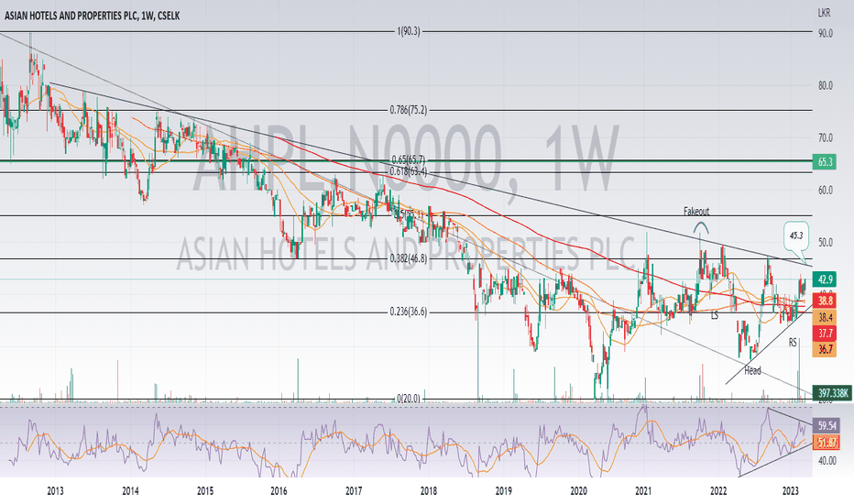This screenshot has width=854, height=504.
Task: Click the 70.0 price axis label
Action: [x=825, y=137]
